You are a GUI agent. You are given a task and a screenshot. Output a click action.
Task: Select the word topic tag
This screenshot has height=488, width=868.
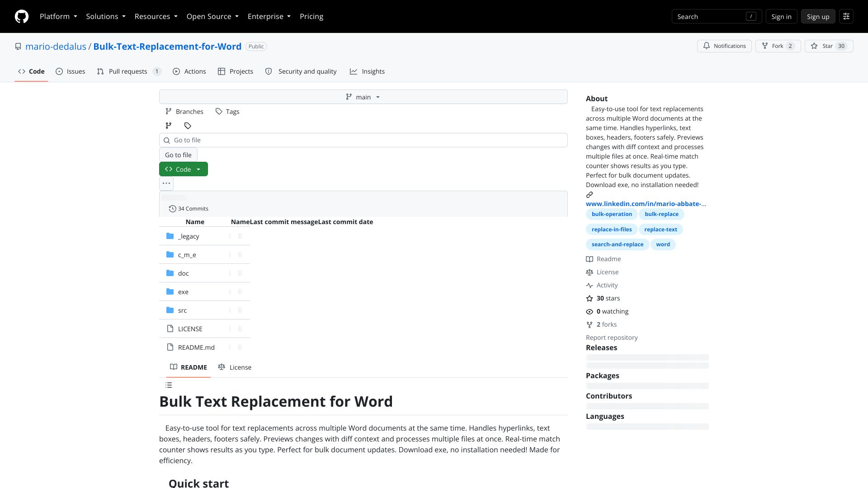pos(663,244)
